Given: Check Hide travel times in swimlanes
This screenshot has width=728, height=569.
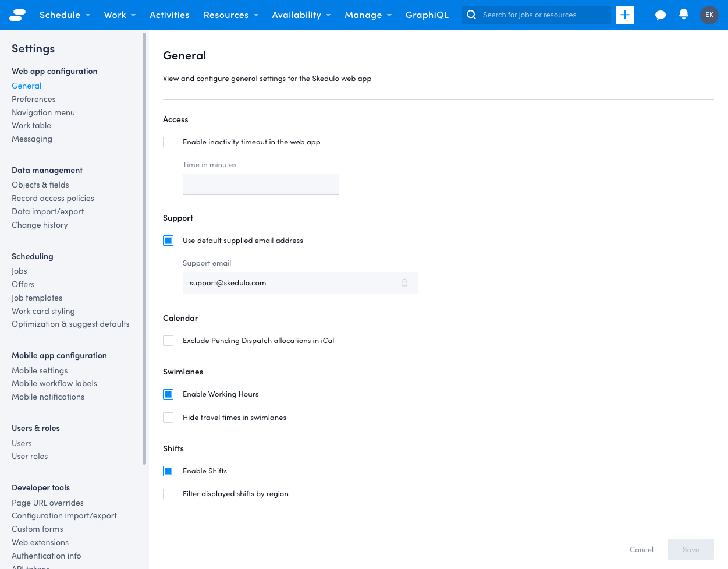Looking at the screenshot, I should tap(168, 418).
